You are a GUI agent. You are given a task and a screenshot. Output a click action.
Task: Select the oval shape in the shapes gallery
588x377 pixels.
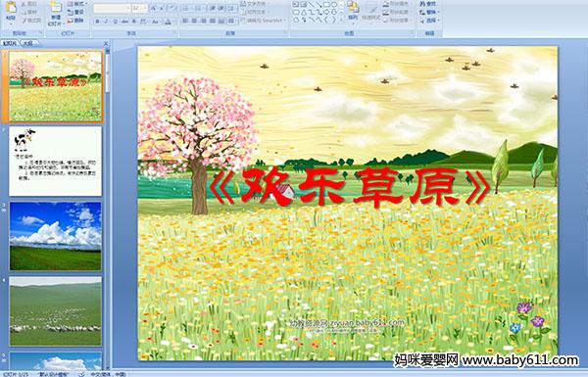[334, 4]
